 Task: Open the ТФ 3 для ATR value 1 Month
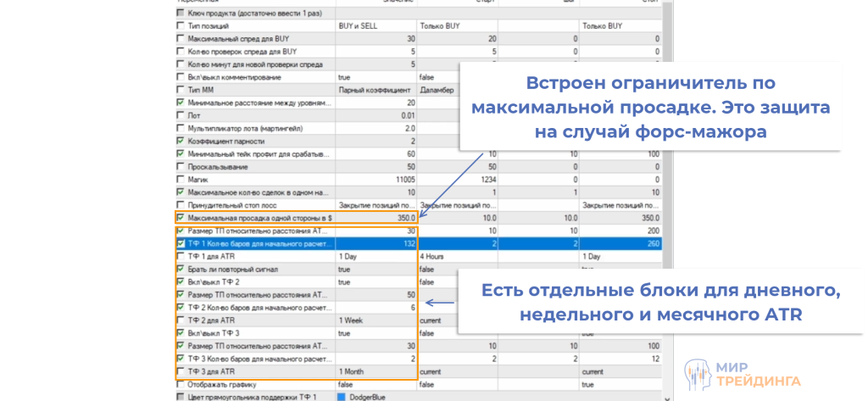pos(376,371)
